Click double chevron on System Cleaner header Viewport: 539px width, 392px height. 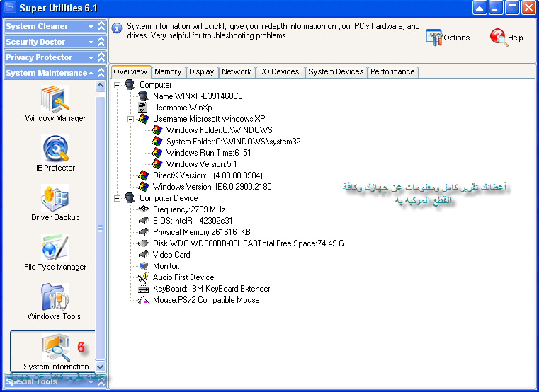point(101,26)
